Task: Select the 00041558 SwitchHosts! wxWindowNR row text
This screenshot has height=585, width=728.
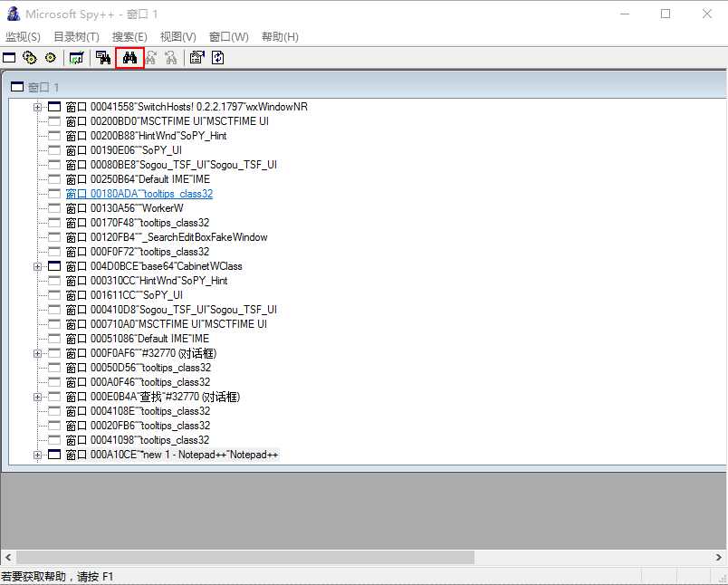Action: [187, 107]
